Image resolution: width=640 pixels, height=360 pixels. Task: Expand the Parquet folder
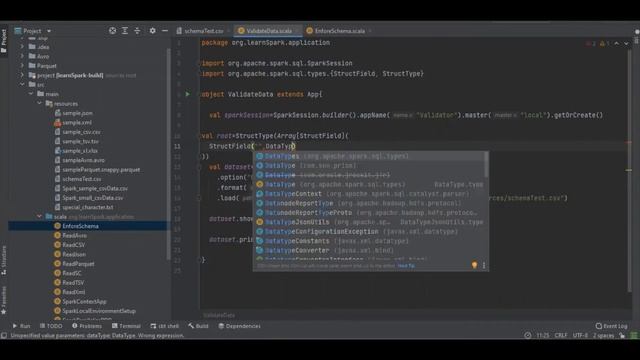22,66
